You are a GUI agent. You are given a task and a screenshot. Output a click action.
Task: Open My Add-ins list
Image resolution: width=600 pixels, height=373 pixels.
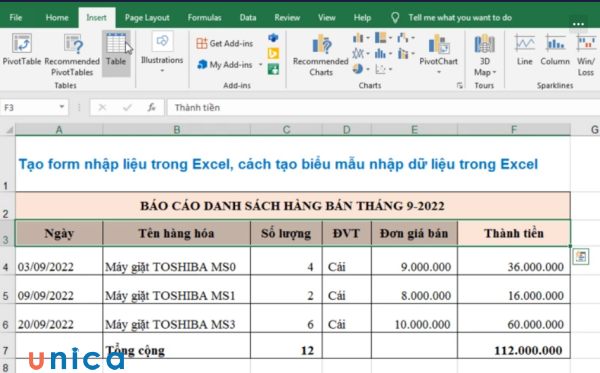[225, 65]
